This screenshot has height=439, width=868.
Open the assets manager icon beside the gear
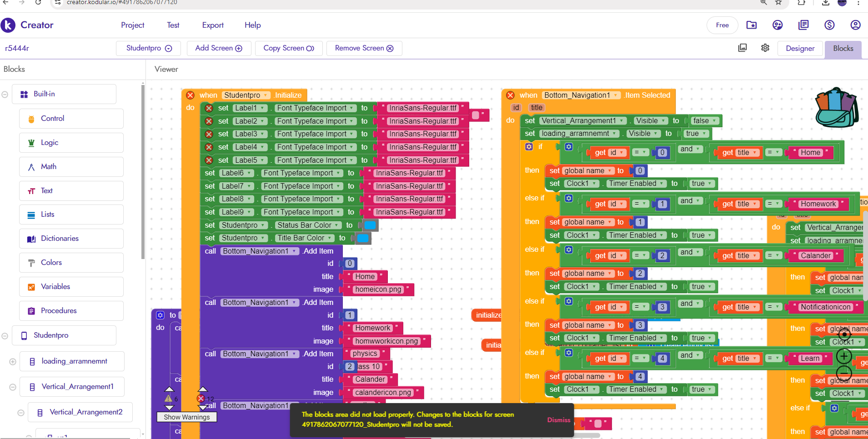pos(743,48)
